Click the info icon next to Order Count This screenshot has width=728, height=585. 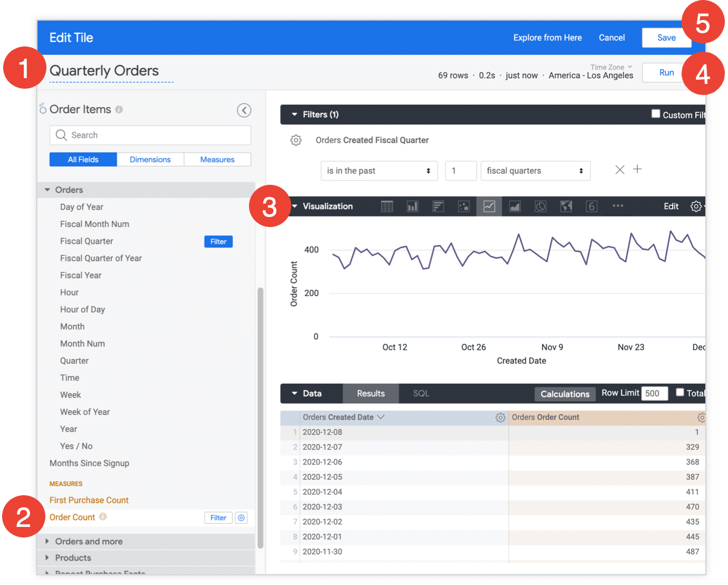(x=103, y=516)
